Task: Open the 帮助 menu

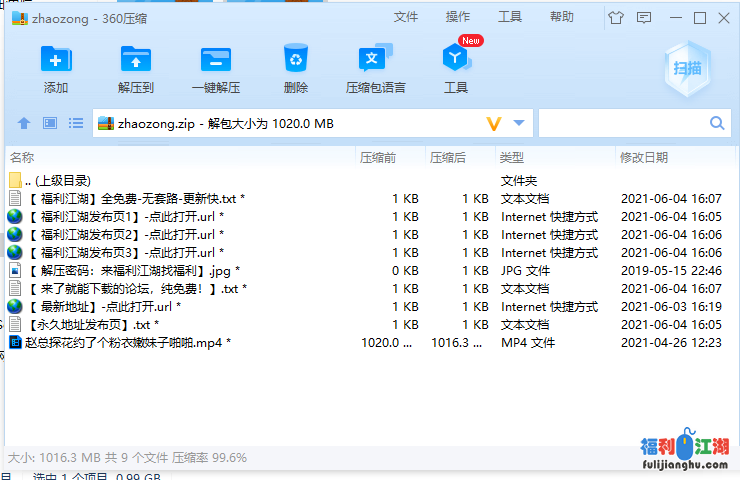Action: 562,17
